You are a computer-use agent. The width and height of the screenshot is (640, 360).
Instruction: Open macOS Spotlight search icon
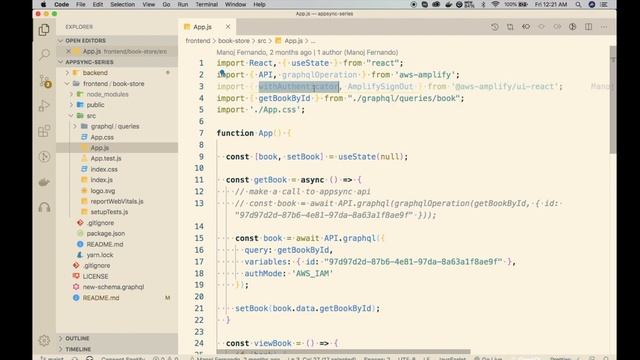(x=578, y=4)
